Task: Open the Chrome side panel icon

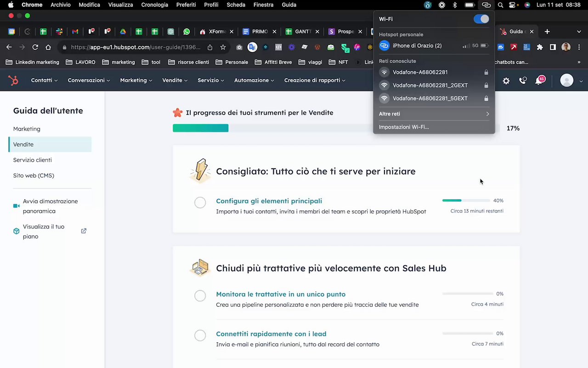Action: 553,47
